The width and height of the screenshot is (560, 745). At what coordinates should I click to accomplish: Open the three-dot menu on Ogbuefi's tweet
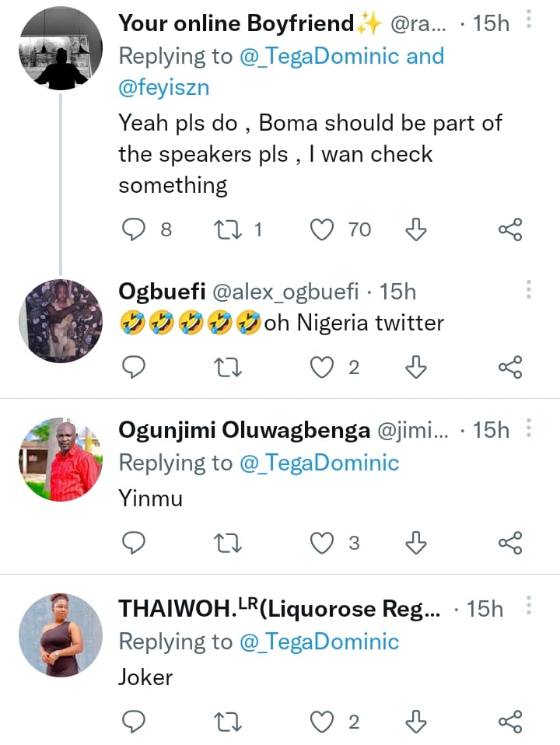click(x=529, y=291)
